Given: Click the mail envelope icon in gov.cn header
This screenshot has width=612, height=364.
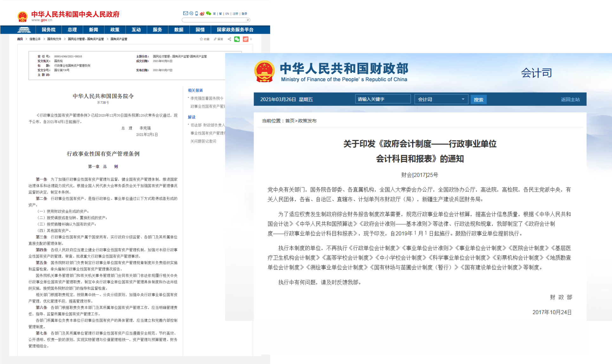Looking at the screenshot, I should pos(186,13).
